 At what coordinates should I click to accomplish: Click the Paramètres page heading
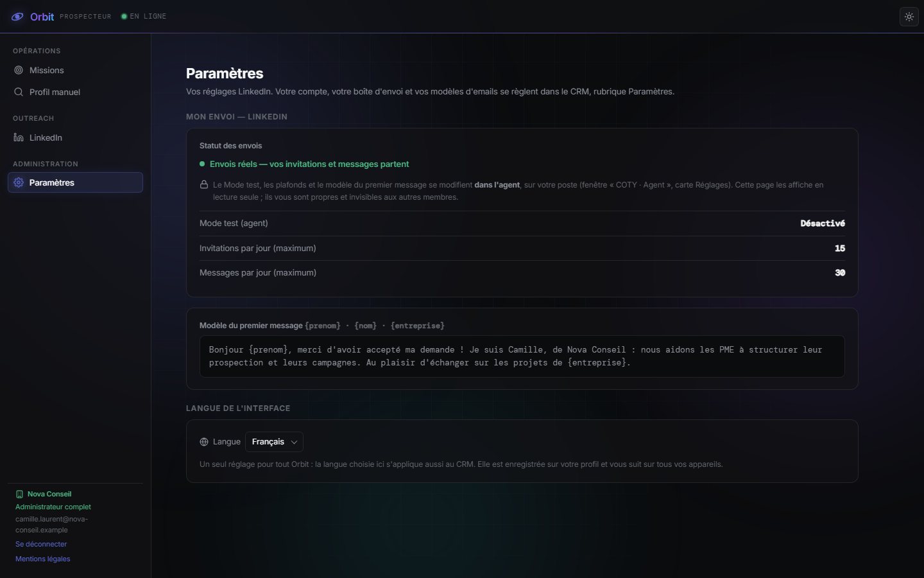[225, 73]
